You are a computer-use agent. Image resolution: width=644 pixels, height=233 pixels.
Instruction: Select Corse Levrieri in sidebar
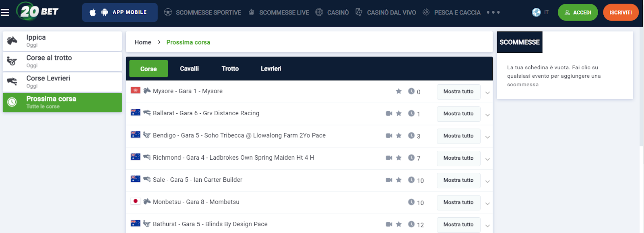62,82
